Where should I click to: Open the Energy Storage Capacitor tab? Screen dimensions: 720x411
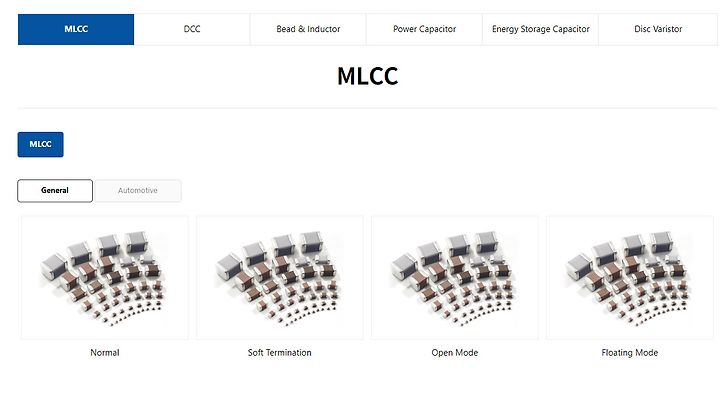(x=540, y=29)
